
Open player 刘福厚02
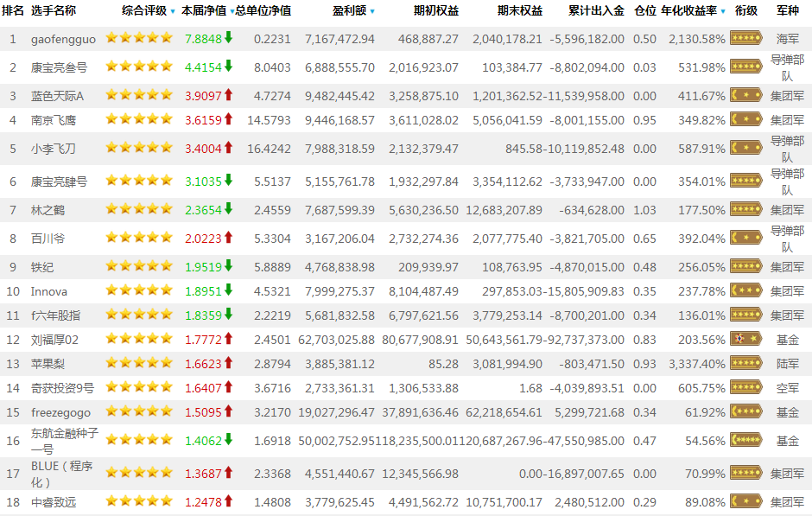54,340
